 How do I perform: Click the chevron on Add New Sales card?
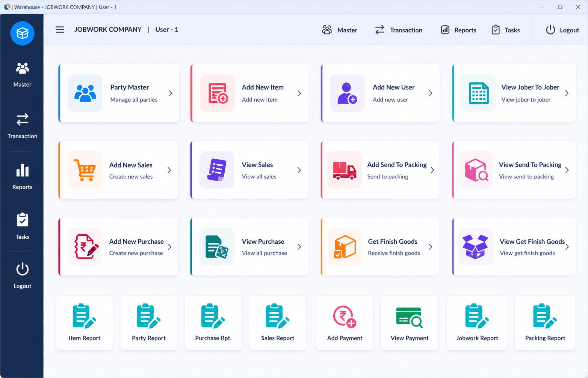pyautogui.click(x=169, y=170)
